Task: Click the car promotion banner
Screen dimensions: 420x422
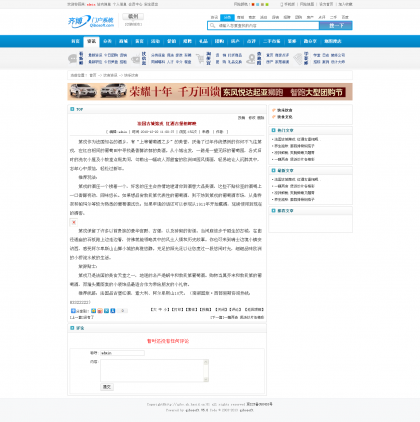Action: point(210,92)
